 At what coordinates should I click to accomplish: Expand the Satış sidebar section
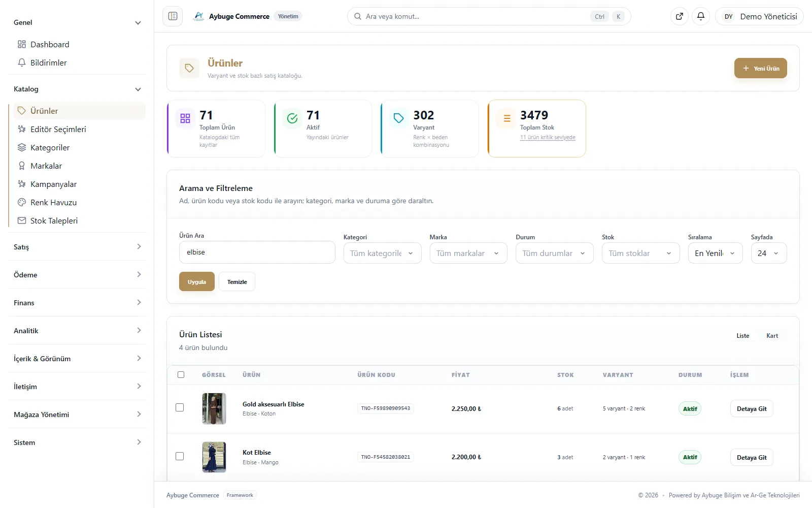[x=77, y=247]
